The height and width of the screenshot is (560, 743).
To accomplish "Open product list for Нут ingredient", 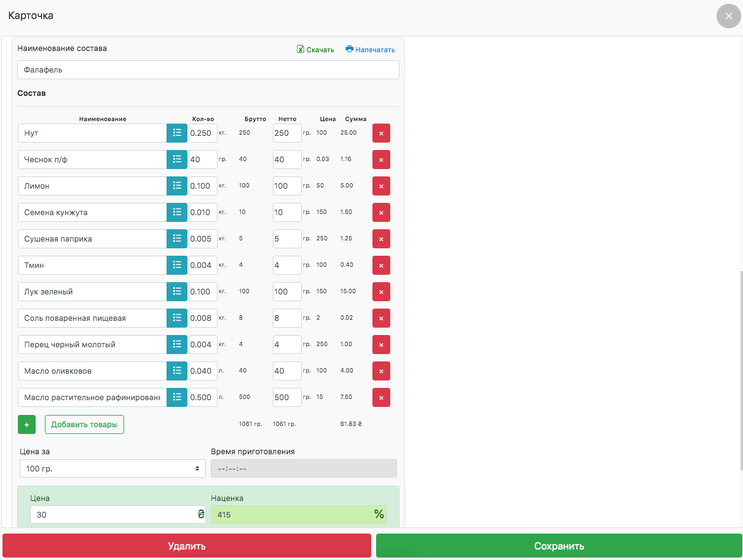I will [x=177, y=133].
